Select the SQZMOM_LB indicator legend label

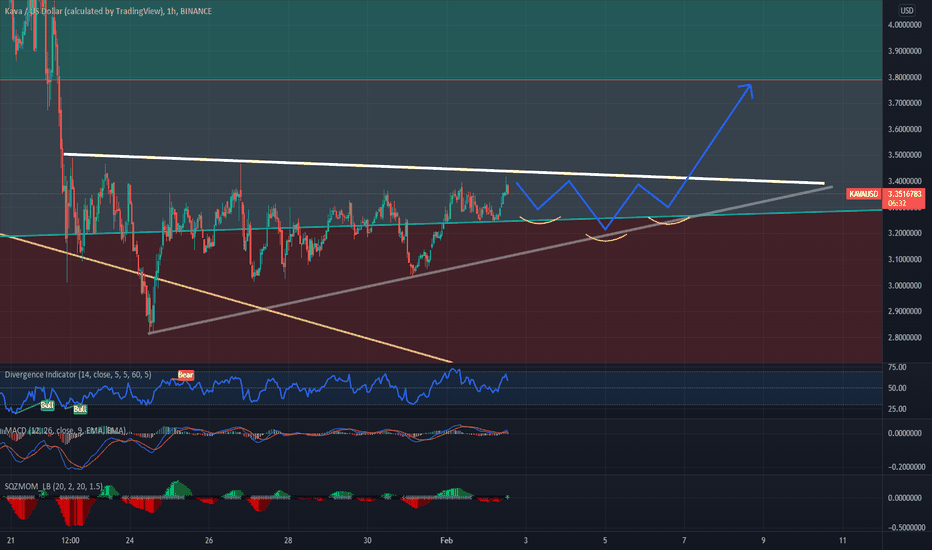(53, 486)
